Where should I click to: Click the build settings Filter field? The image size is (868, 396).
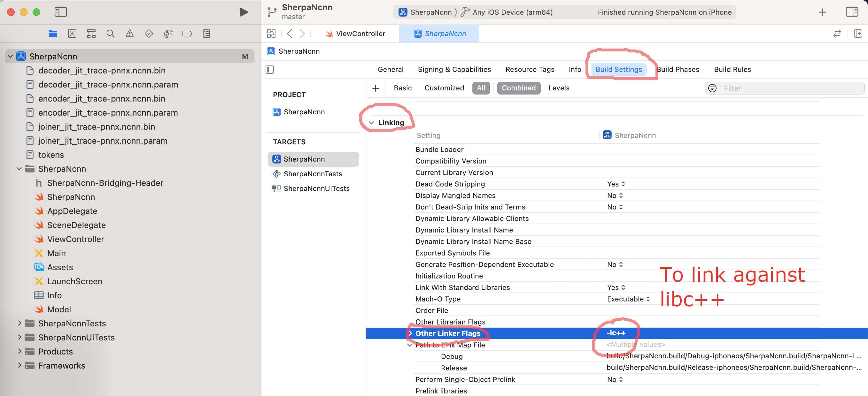click(785, 88)
